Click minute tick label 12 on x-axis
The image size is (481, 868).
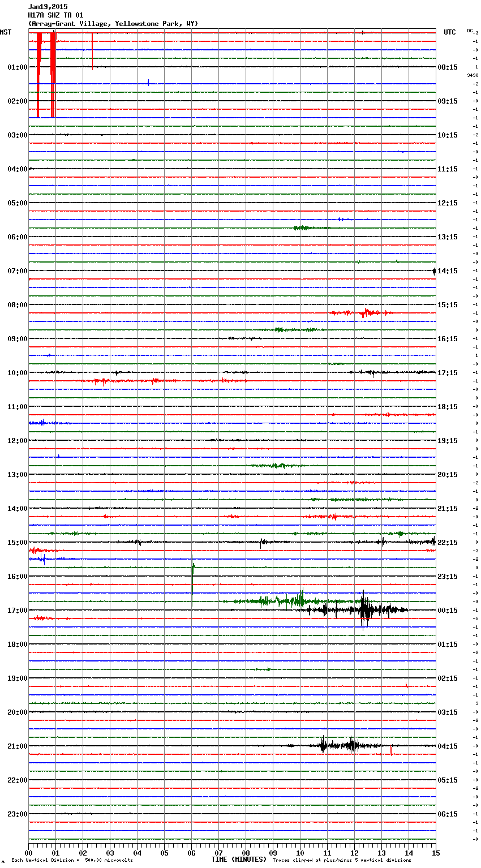355,853
